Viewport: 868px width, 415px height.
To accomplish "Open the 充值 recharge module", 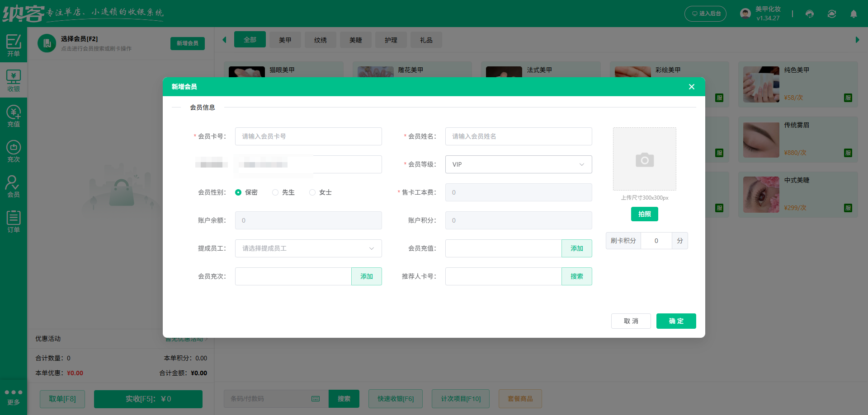I will 14,115.
